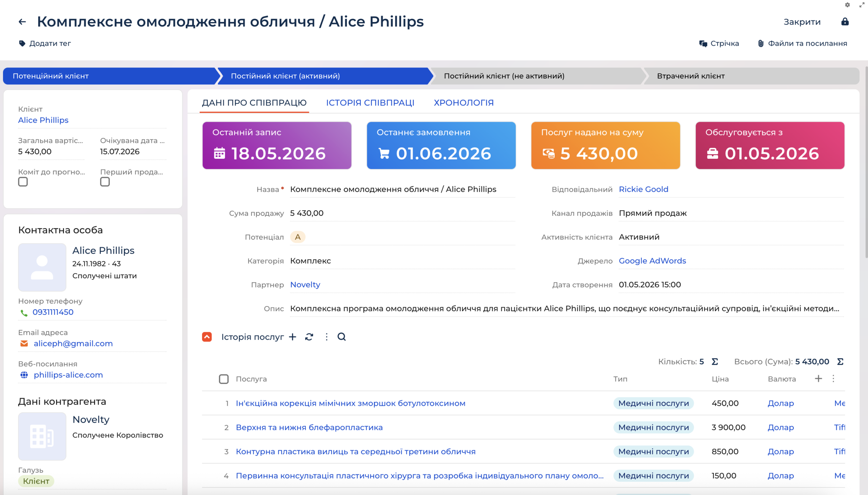Open table header three-dot options
868x495 pixels.
(x=833, y=379)
